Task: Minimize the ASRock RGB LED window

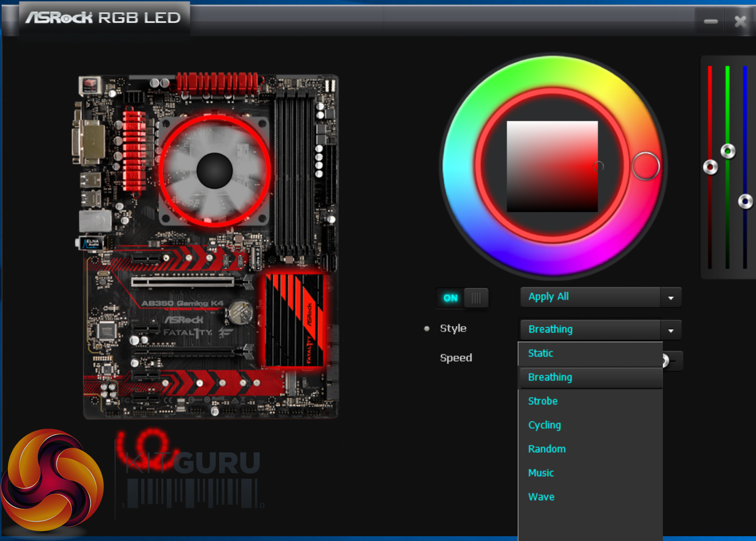Action: pos(711,21)
